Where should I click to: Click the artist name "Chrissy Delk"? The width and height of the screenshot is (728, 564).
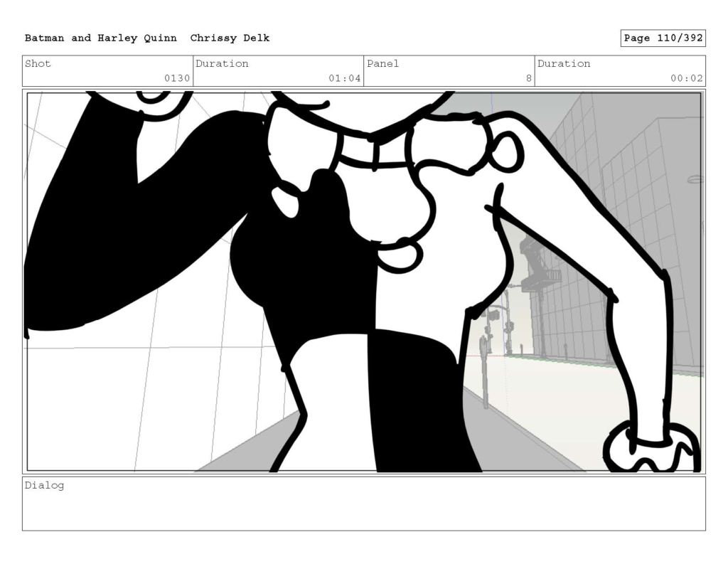(x=230, y=38)
